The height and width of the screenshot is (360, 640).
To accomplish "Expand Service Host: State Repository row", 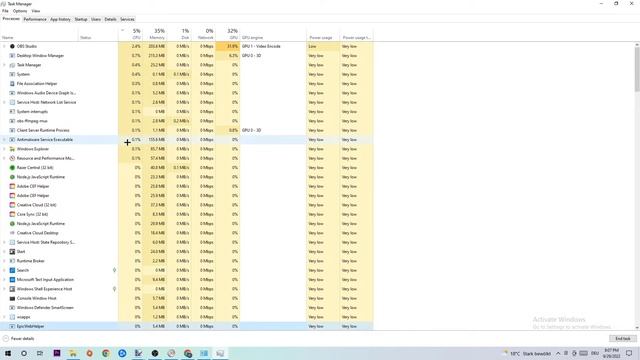I will (x=4, y=242).
